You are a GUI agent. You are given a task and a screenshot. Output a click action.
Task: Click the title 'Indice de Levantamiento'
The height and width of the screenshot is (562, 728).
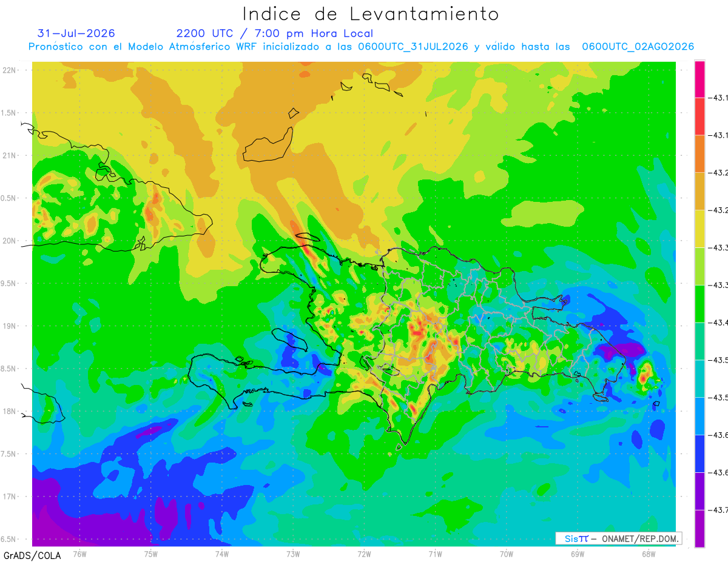tap(371, 13)
